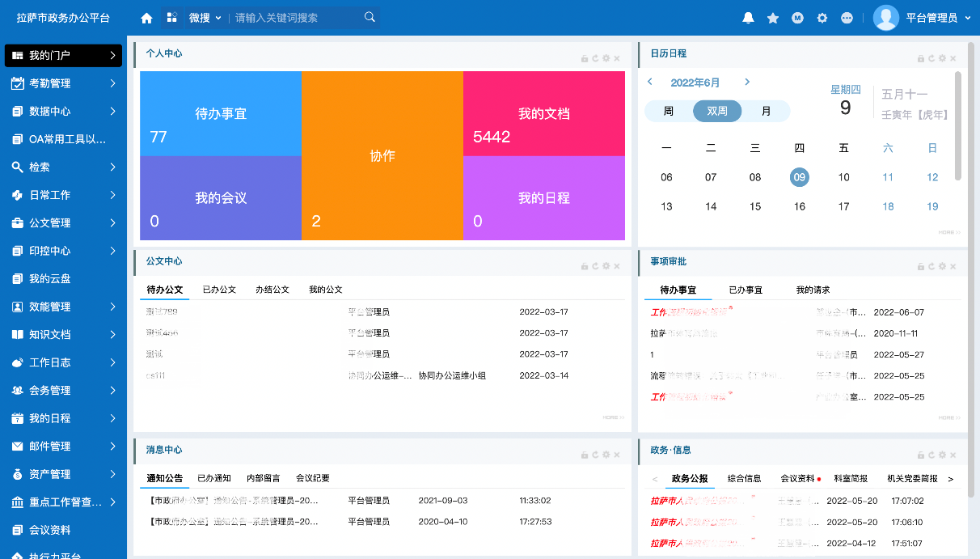Open the 我的文档 tile showing 5442
The image size is (980, 559).
click(544, 113)
